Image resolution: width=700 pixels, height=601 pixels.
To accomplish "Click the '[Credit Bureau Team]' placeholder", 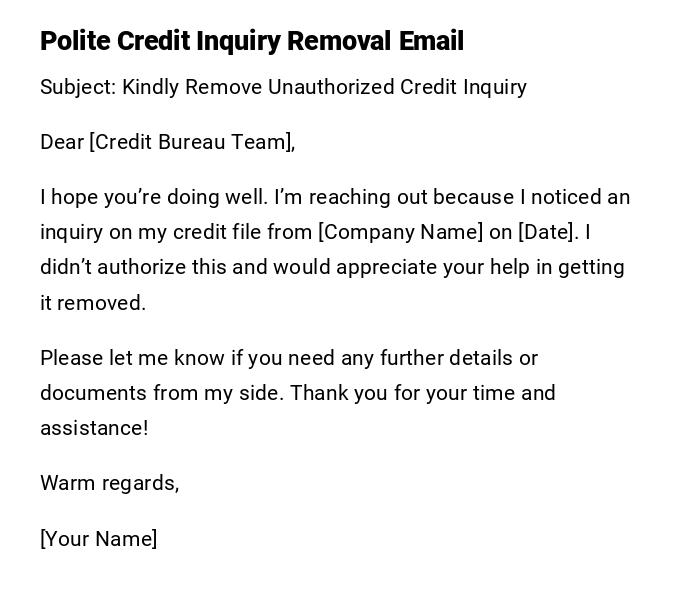I will coord(192,142).
